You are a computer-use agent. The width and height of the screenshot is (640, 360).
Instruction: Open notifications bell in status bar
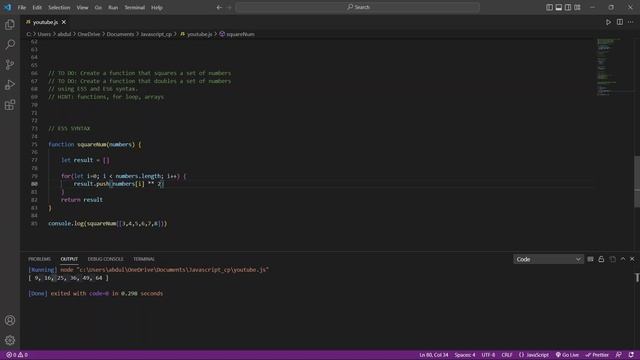631,355
